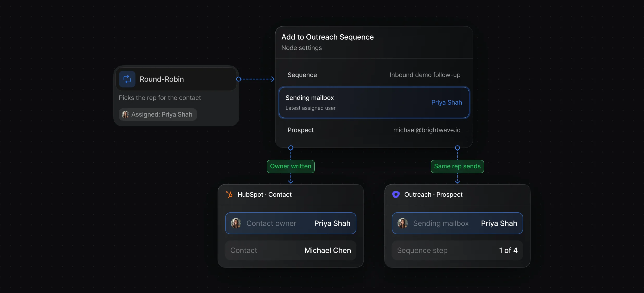Click the avatar beside Contact owner
This screenshot has width=644, height=293.
click(236, 223)
